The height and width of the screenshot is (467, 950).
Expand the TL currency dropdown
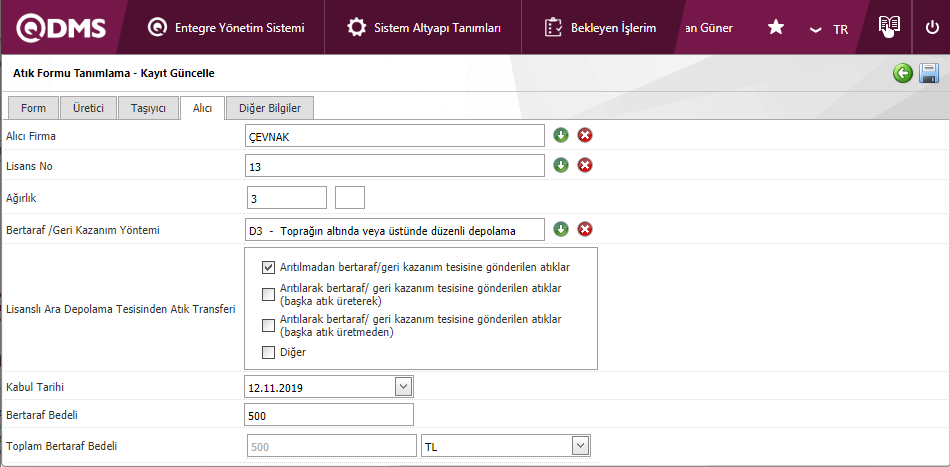click(x=578, y=446)
